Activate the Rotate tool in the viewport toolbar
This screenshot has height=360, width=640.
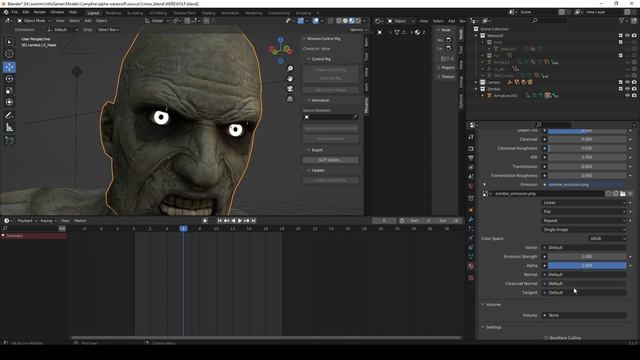point(9,79)
